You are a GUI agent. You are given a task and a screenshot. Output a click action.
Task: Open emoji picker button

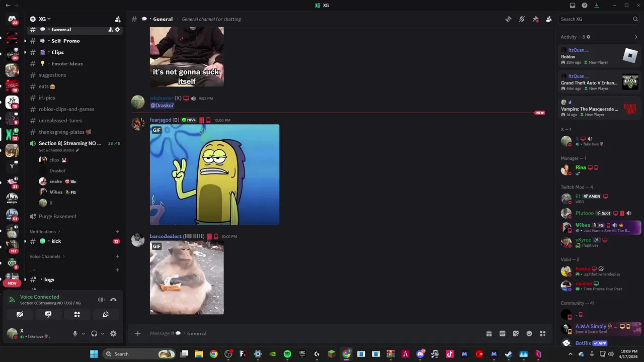529,333
